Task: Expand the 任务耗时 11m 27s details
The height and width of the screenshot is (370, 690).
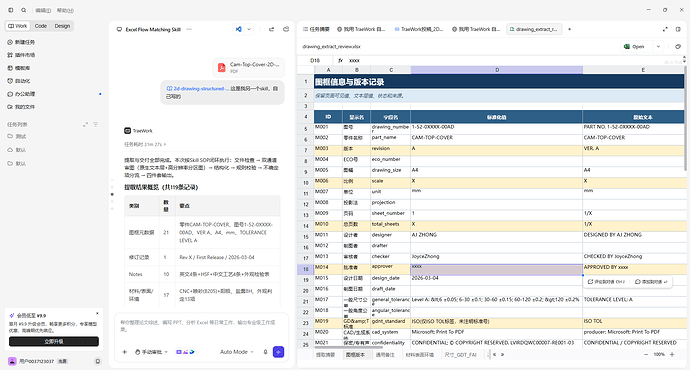Action: [145, 144]
